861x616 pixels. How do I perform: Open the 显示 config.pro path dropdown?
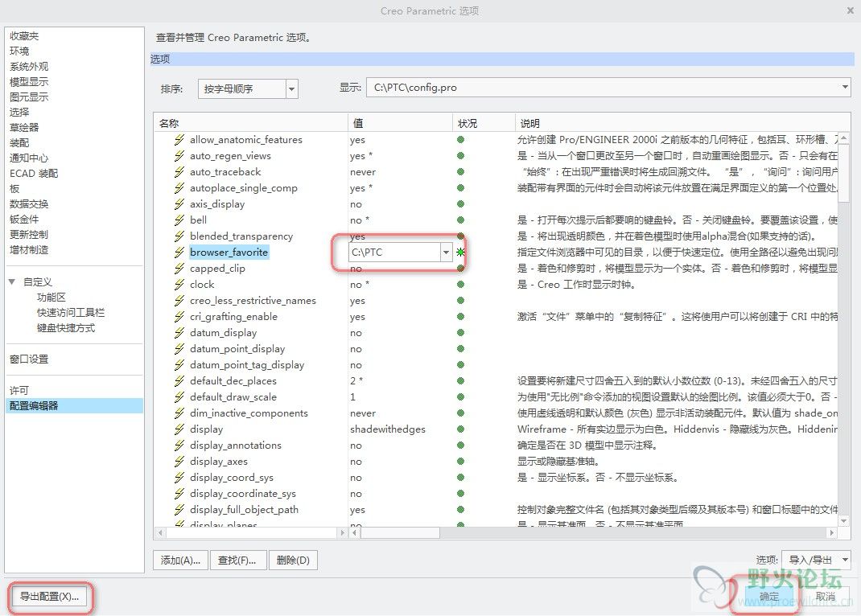[845, 87]
